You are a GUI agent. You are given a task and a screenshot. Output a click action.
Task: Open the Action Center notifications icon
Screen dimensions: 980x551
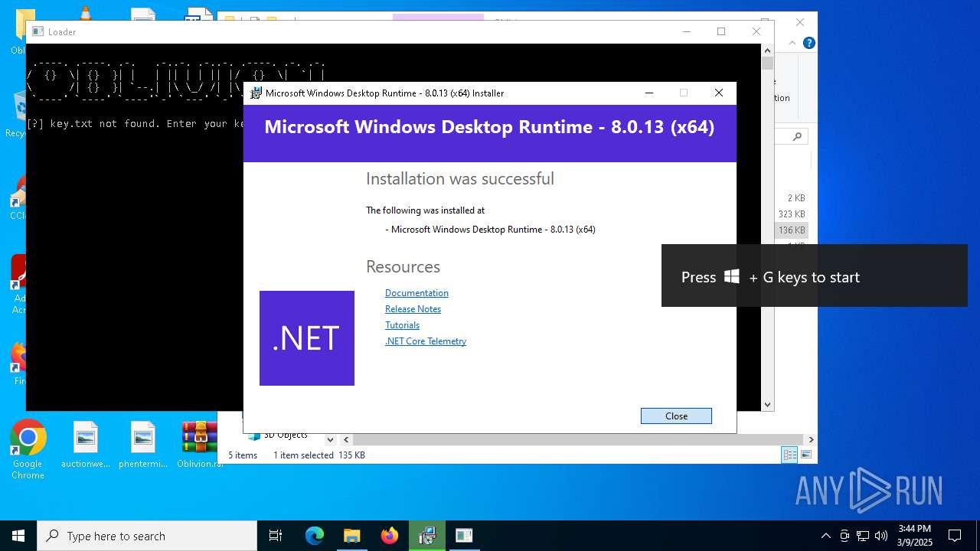point(955,536)
